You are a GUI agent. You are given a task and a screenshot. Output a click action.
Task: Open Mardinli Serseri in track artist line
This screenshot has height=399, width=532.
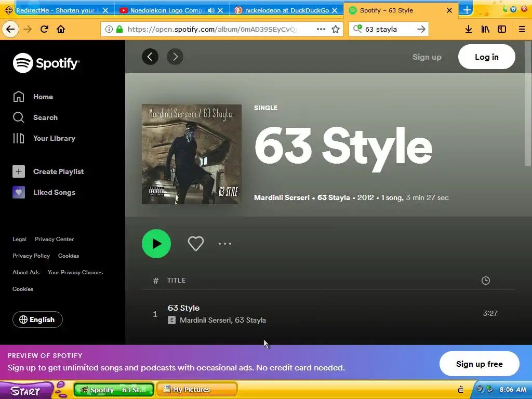206,320
